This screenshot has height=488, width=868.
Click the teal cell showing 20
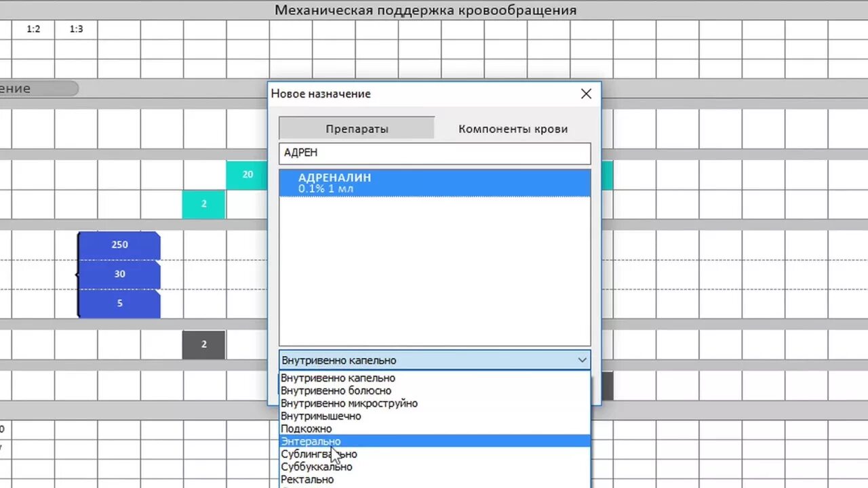point(247,174)
